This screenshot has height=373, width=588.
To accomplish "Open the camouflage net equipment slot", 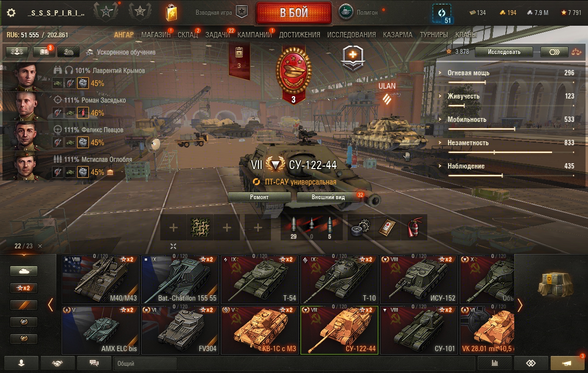I will tap(200, 227).
